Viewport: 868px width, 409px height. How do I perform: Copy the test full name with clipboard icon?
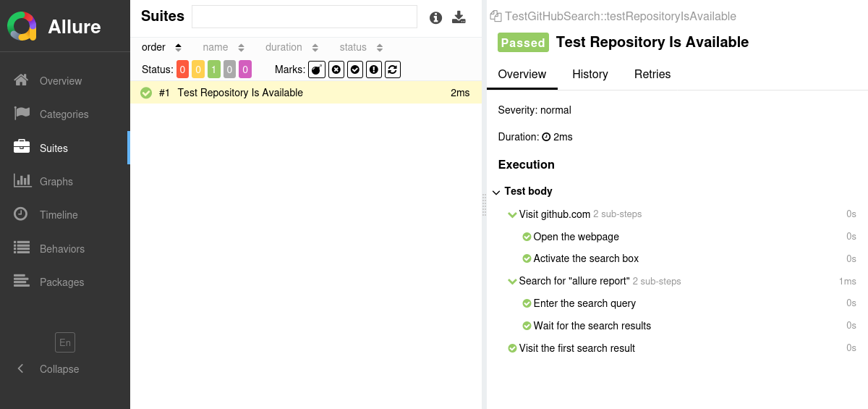click(x=495, y=16)
